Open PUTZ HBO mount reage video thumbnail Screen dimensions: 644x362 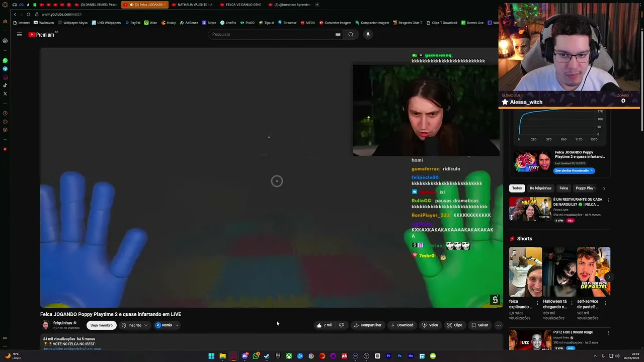point(530,340)
